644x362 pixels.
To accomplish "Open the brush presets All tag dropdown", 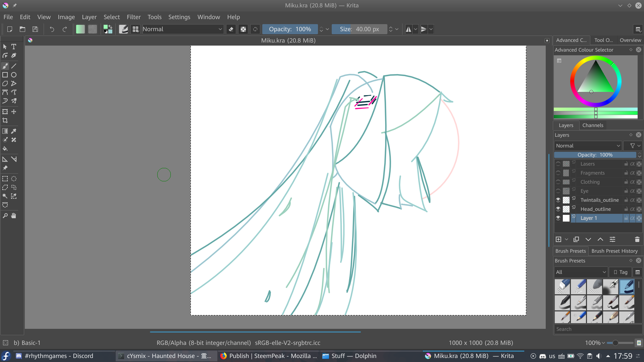I will click(581, 272).
